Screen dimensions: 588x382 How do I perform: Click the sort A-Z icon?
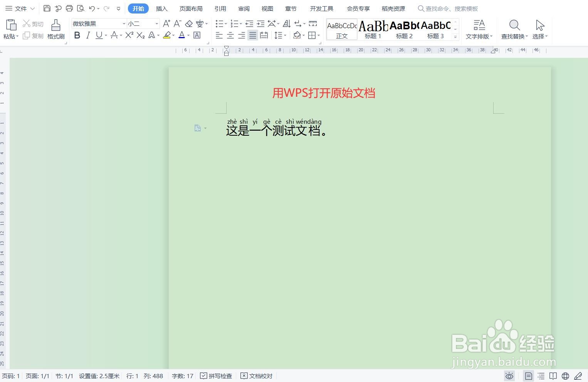(x=286, y=24)
